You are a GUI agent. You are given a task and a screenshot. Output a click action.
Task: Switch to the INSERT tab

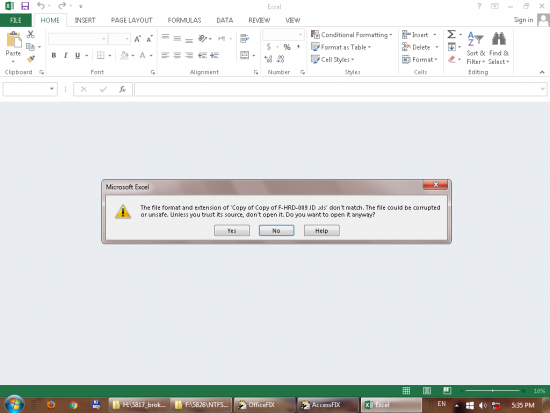[85, 20]
